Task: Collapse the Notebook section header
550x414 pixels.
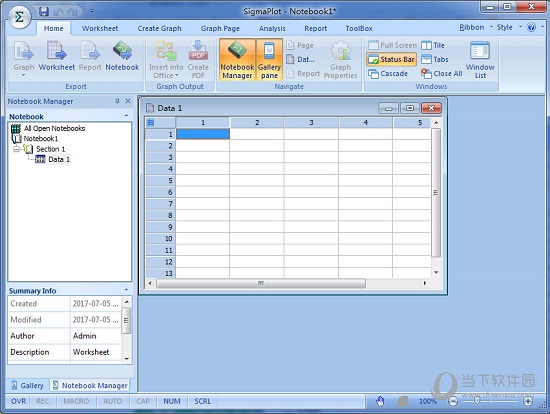Action: (126, 115)
